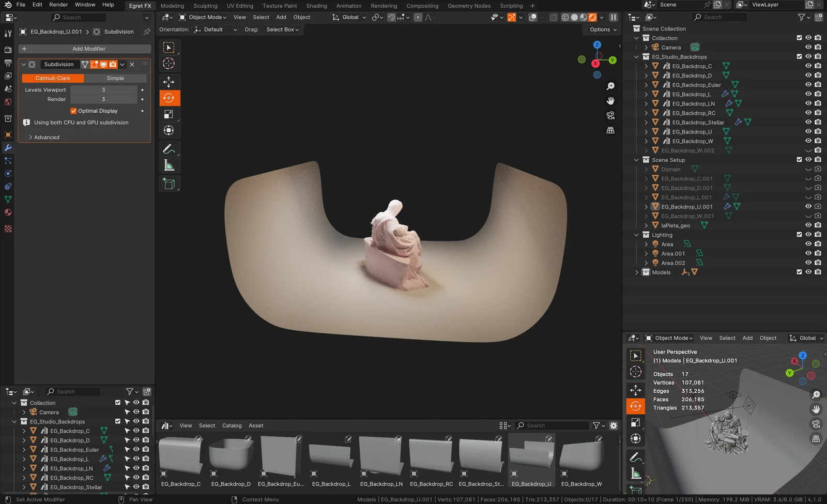Open the transform Orientation dropdown
Image resolution: width=827 pixels, height=504 pixels.
[216, 29]
